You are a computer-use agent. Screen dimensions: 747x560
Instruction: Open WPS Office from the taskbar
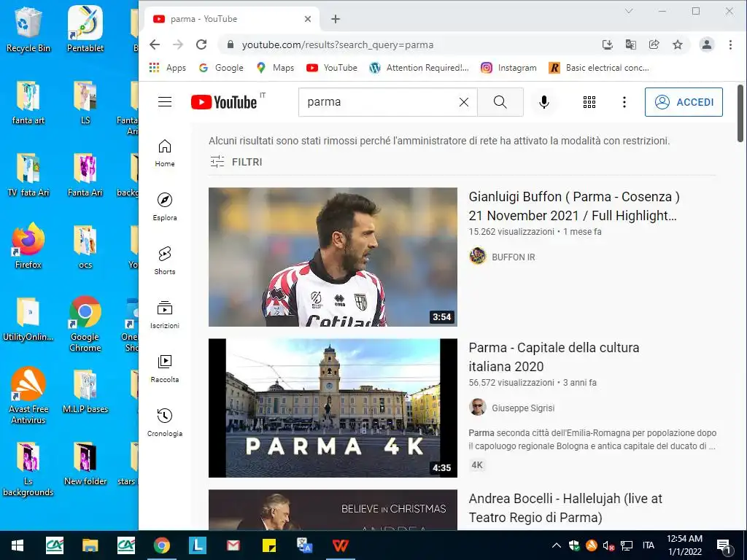click(x=340, y=545)
